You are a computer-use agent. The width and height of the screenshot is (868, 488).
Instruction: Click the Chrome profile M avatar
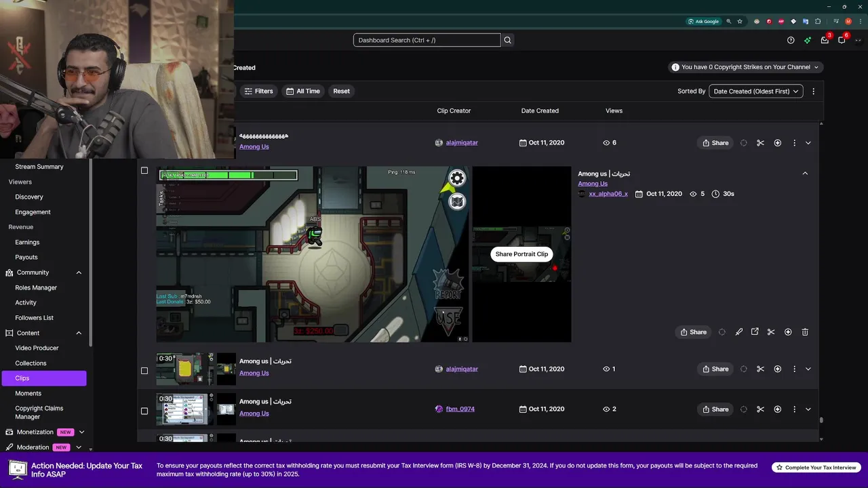coord(848,21)
